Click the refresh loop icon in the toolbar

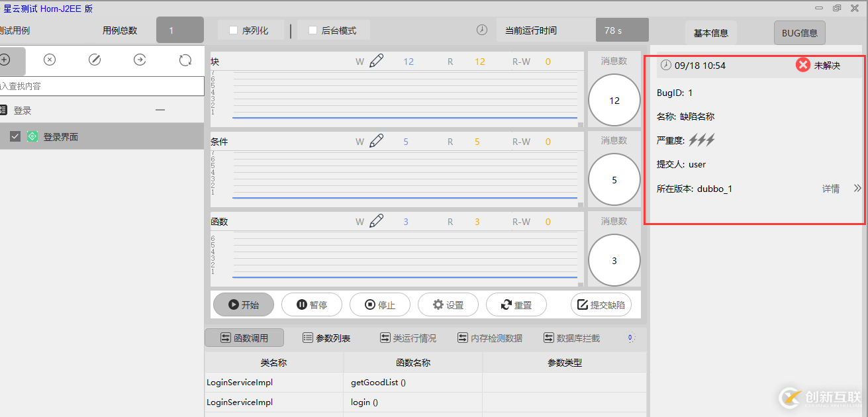184,60
